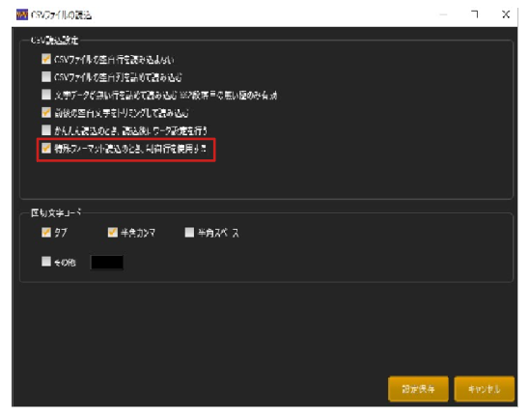This screenshot has height=420, width=530.
Task: Minimize the CSV import window
Action: (443, 14)
